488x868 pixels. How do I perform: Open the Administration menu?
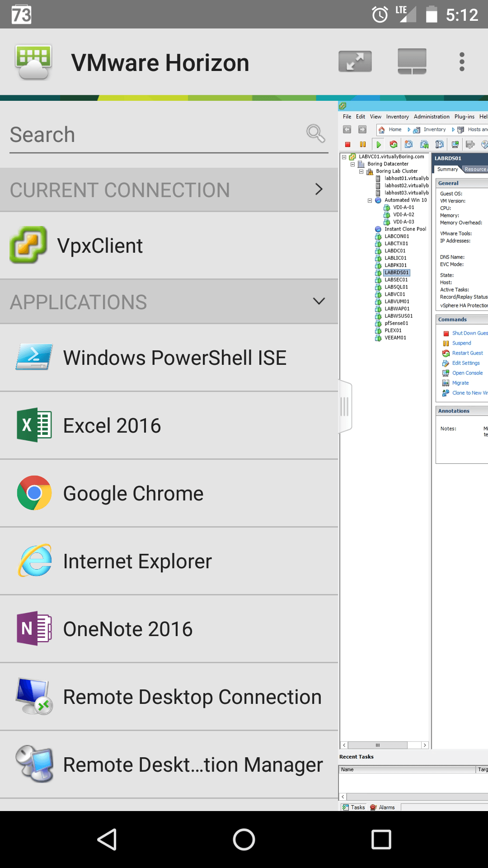pyautogui.click(x=432, y=117)
